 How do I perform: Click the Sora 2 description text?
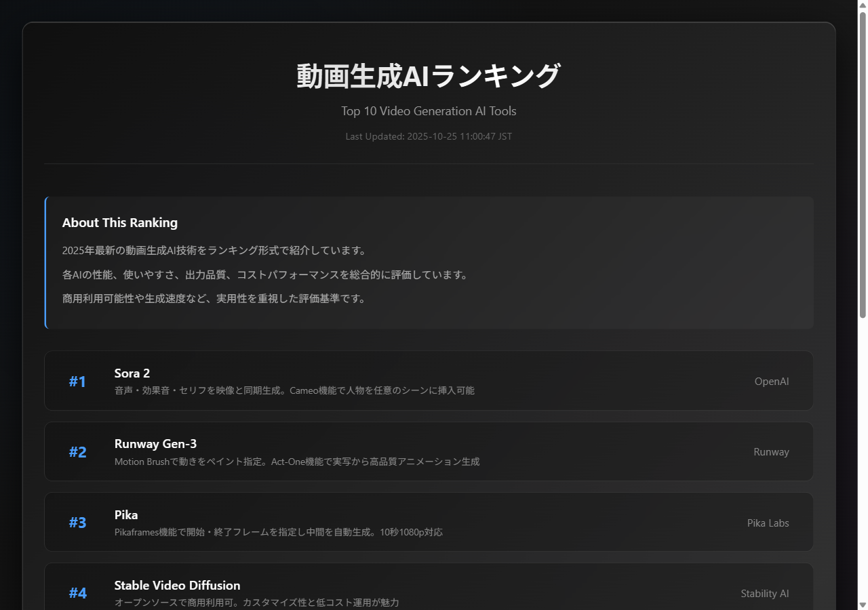(294, 390)
